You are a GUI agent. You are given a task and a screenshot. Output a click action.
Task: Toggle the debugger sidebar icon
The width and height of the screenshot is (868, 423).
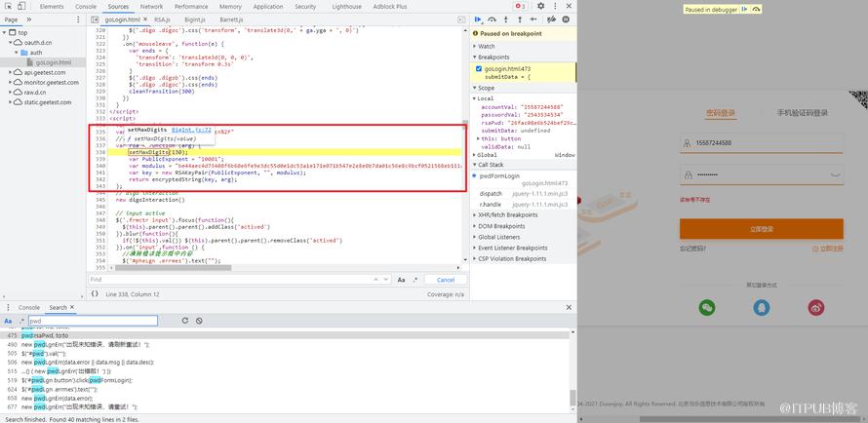[461, 19]
